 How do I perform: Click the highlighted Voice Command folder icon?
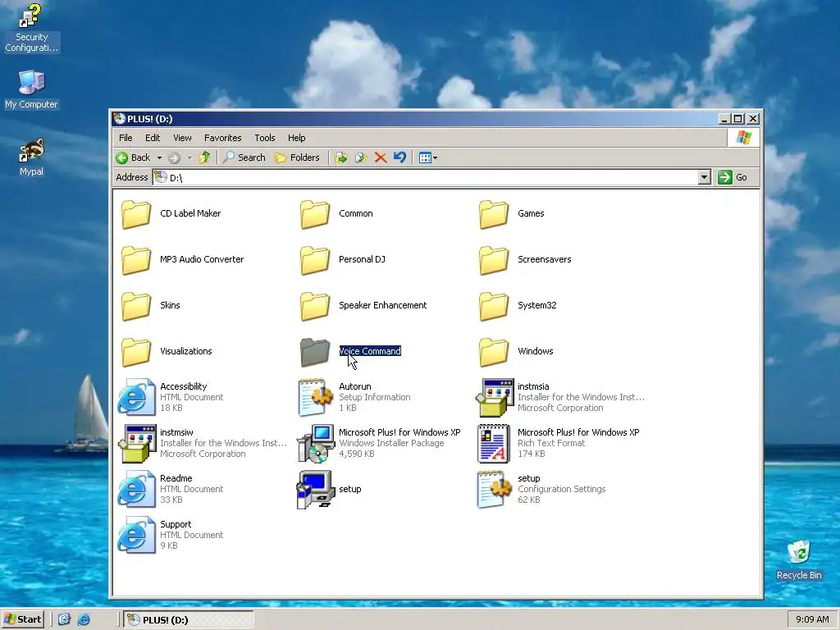(314, 352)
